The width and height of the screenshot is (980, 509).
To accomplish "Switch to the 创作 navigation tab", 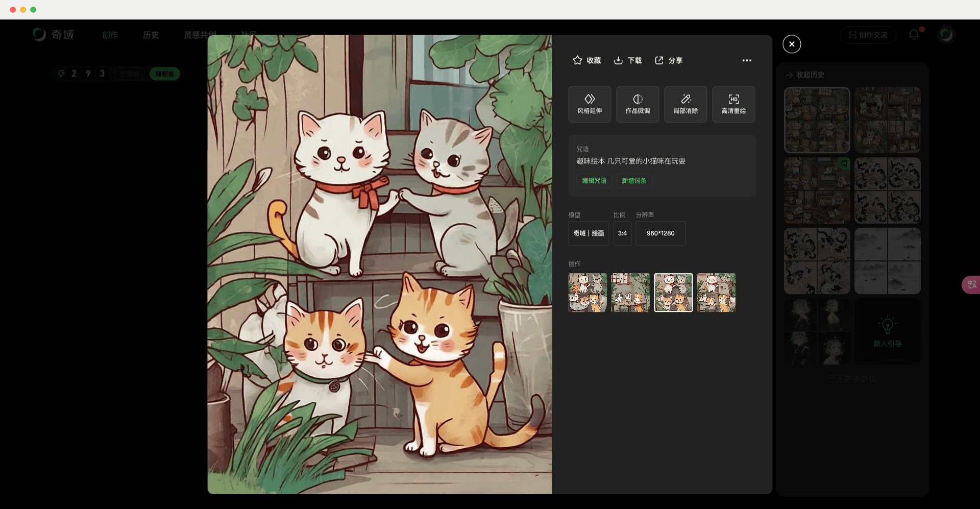I will coord(110,35).
